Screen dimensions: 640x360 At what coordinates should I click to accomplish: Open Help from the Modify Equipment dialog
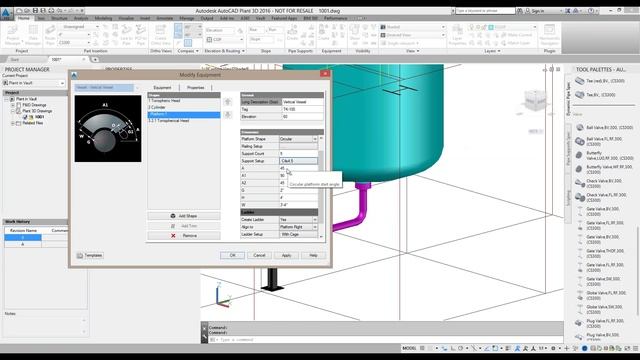point(313,255)
